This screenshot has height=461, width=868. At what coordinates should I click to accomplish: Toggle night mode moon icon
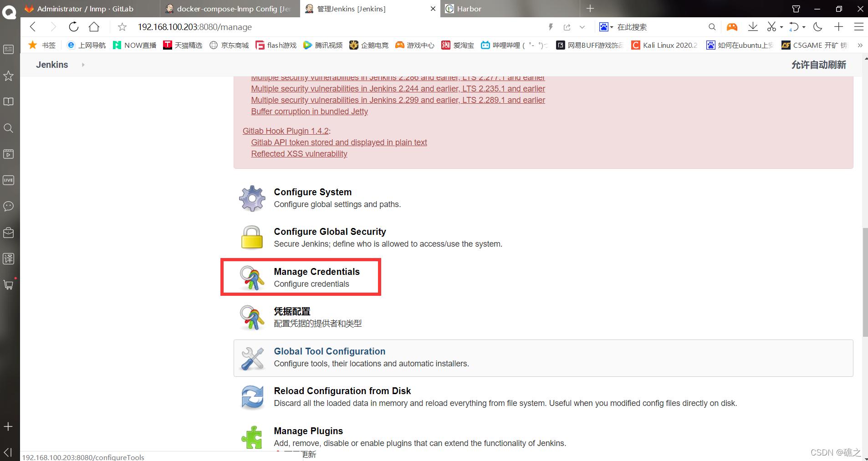(818, 27)
